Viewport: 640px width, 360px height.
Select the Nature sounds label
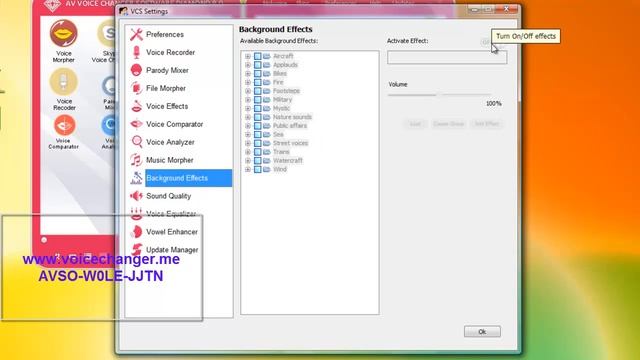[292, 117]
